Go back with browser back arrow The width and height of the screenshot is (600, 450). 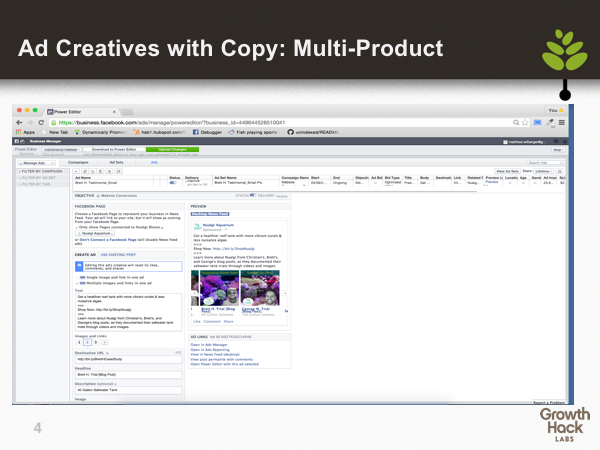click(x=19, y=122)
